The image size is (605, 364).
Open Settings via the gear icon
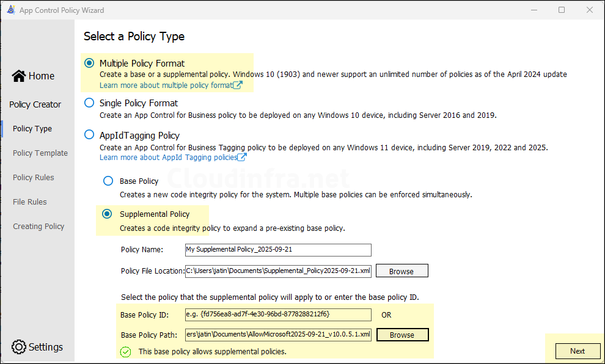click(19, 347)
